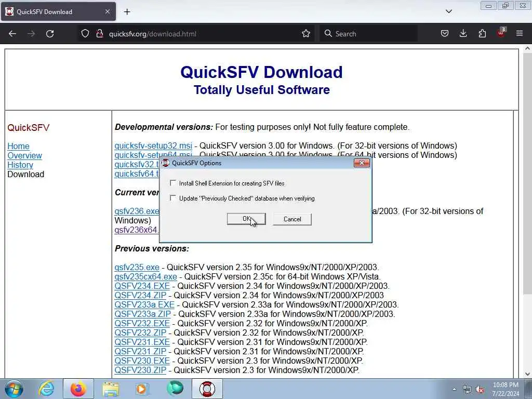Switch to Firefox in the taskbar
Screen dimensions: 532x399
click(78, 389)
